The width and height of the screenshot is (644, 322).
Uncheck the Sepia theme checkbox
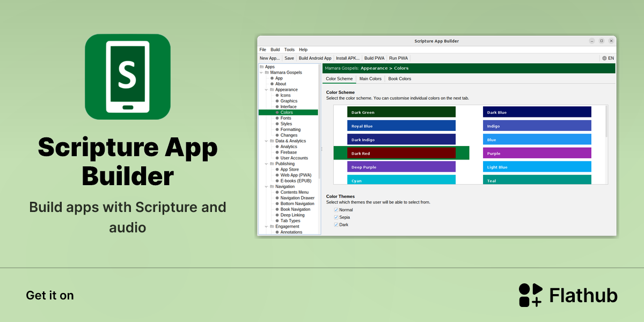point(336,217)
